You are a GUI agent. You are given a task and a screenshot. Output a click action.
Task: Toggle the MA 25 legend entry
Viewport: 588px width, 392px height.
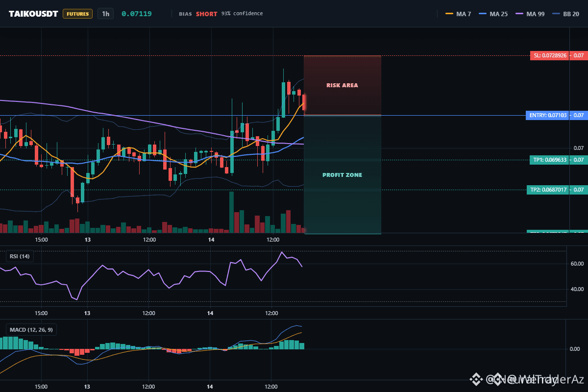click(x=493, y=14)
